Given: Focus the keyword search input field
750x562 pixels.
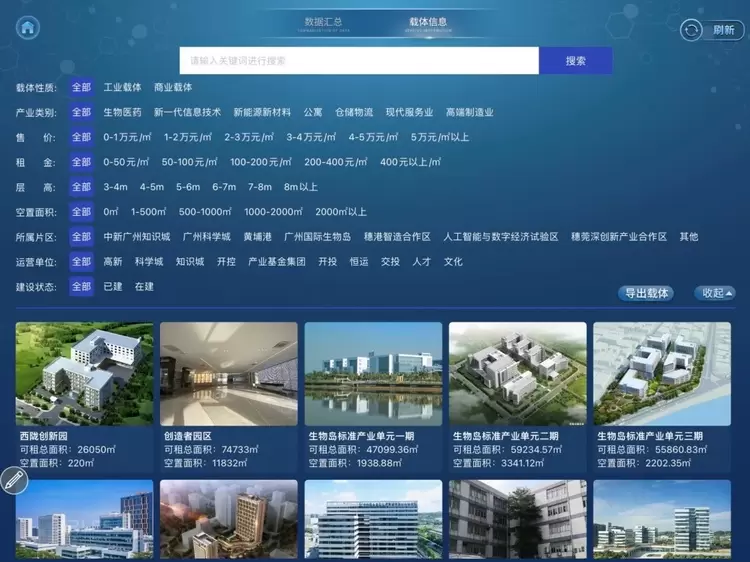Looking at the screenshot, I should tap(359, 61).
